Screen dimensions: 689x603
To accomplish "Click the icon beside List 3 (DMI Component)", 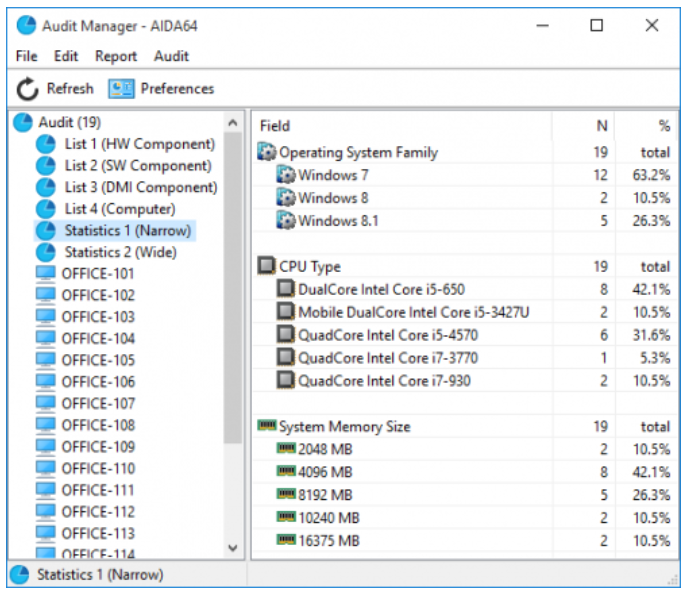I will (46, 187).
